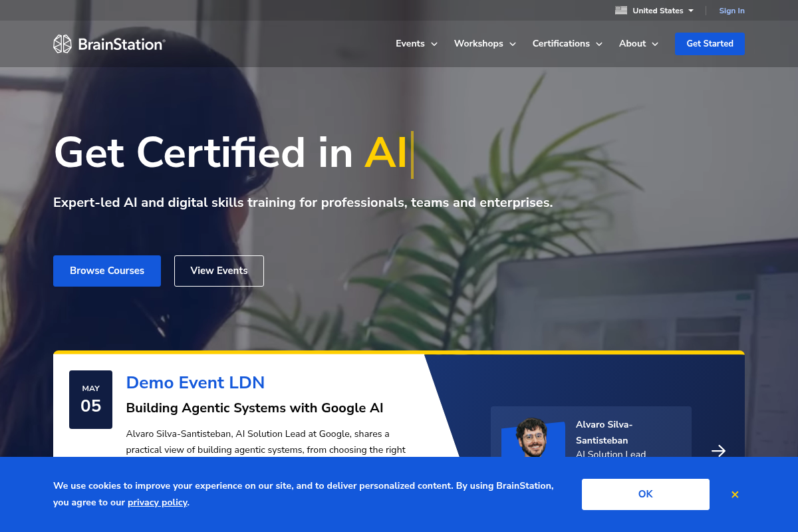
Task: Click the BrainStation brain logo icon
Action: coord(62,44)
